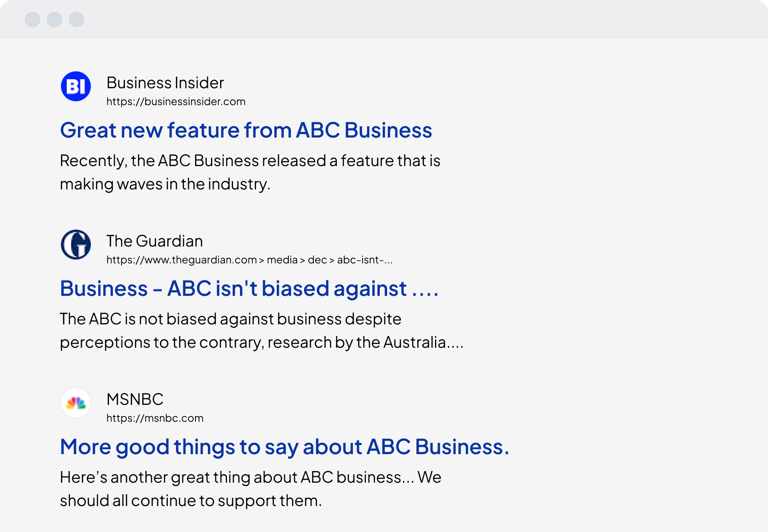Click the businessinsider.com URL

click(x=176, y=102)
